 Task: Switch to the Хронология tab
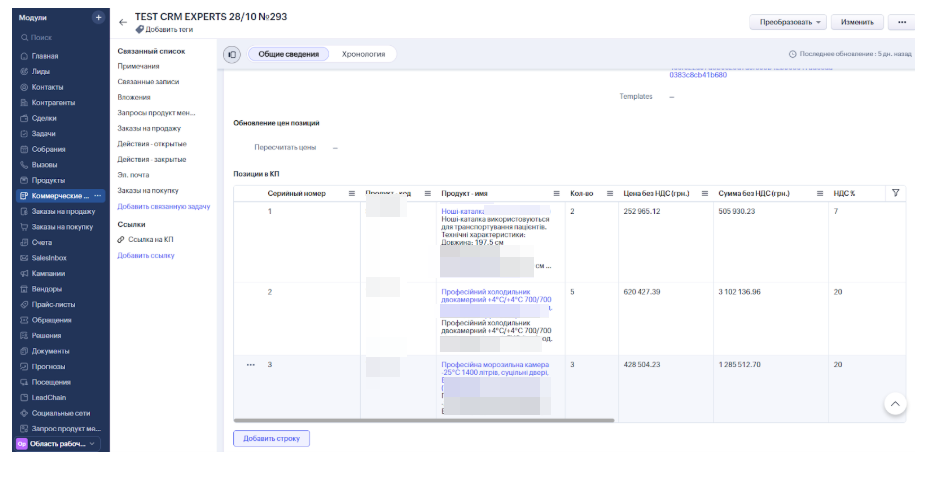click(x=363, y=54)
